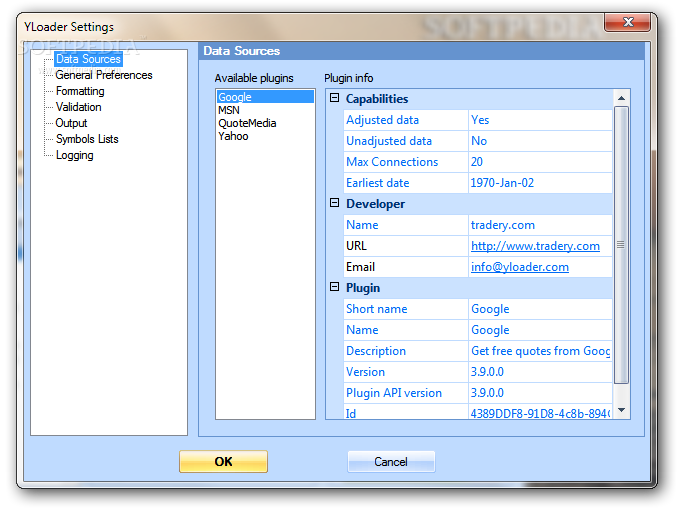Select the Plugin API version row
The height and width of the screenshot is (509, 678).
tap(478, 393)
